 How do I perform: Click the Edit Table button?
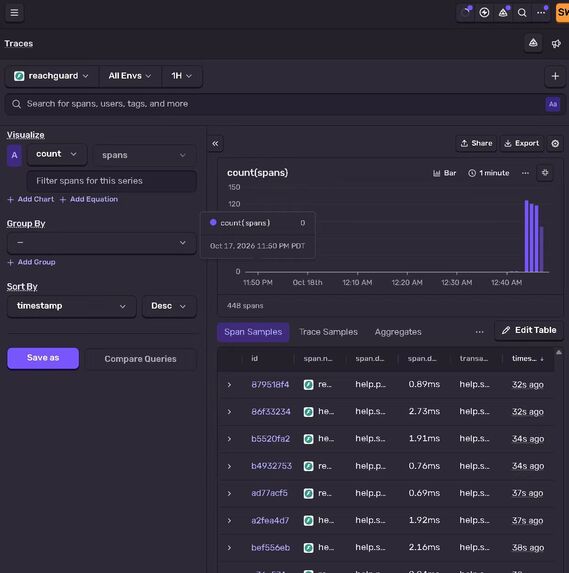pyautogui.click(x=529, y=330)
